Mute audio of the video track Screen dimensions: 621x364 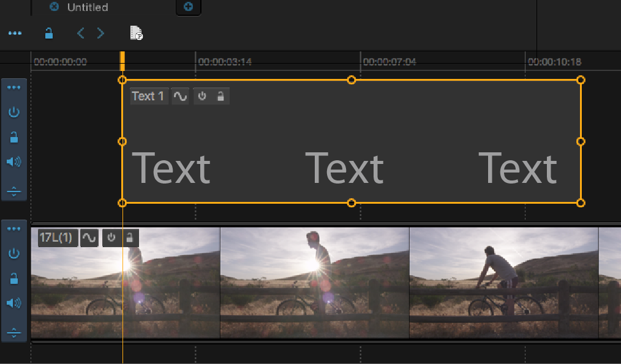click(14, 303)
